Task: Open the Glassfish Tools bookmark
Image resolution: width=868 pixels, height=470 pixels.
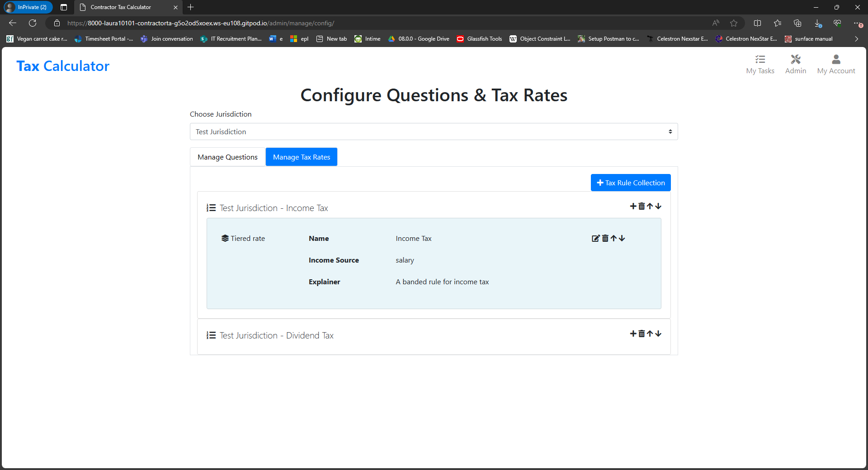Action: (x=480, y=39)
